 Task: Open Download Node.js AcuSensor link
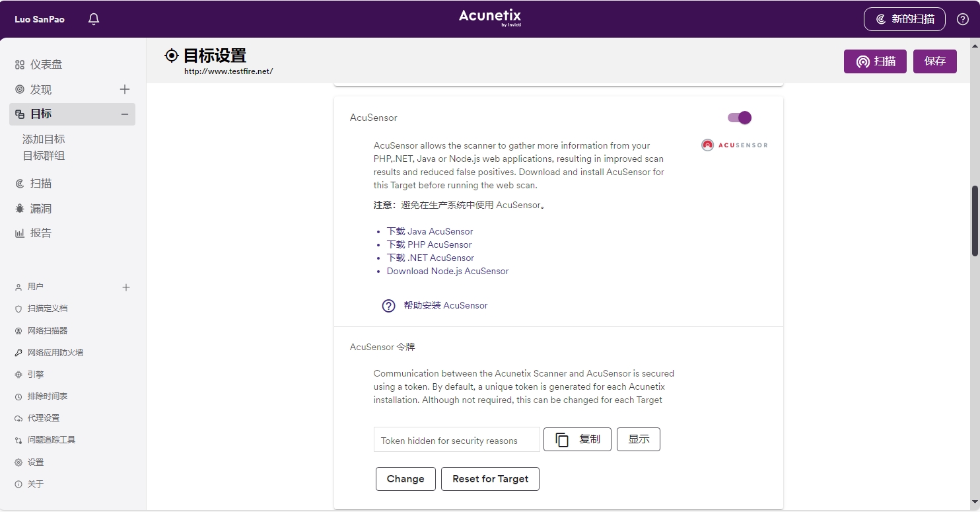coord(448,271)
